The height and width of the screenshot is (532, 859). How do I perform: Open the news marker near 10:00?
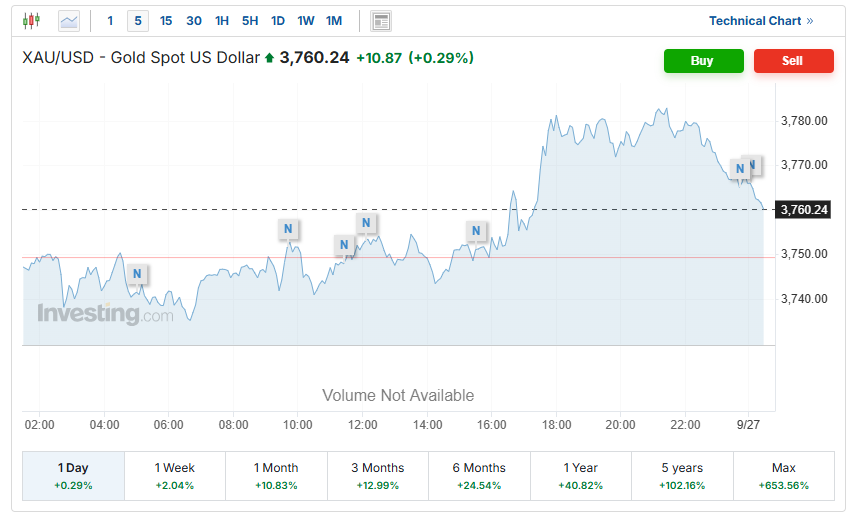288,229
